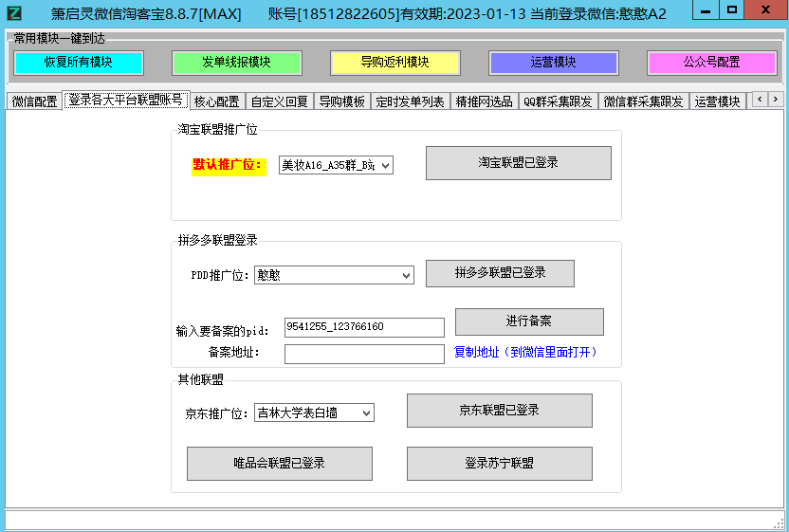789x532 pixels.
Task: Switch to the 核心配置 tab
Action: (x=217, y=101)
